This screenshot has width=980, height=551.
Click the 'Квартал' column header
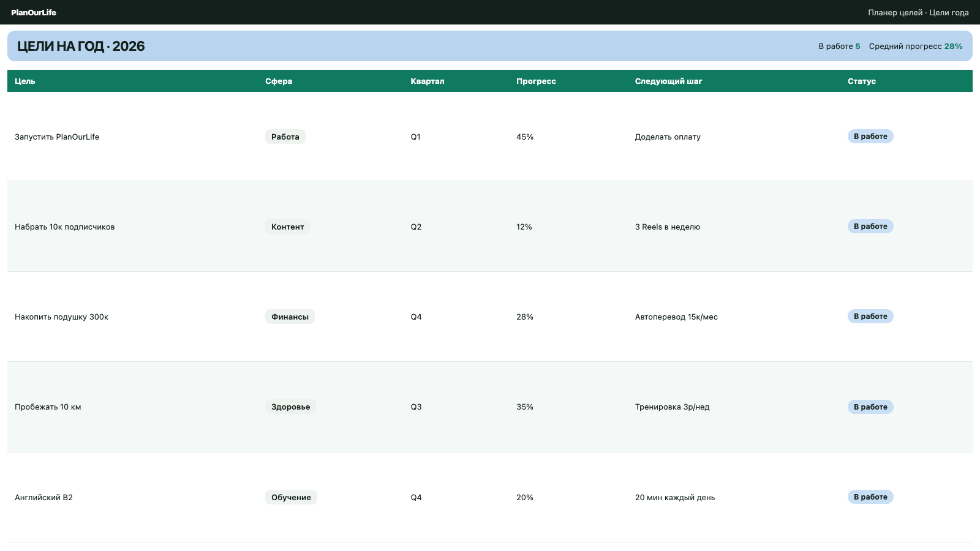tap(428, 81)
